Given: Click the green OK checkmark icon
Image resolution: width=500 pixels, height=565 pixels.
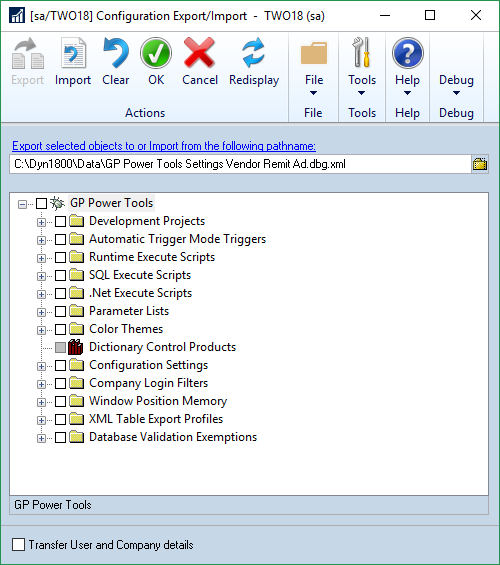Looking at the screenshot, I should tap(156, 53).
